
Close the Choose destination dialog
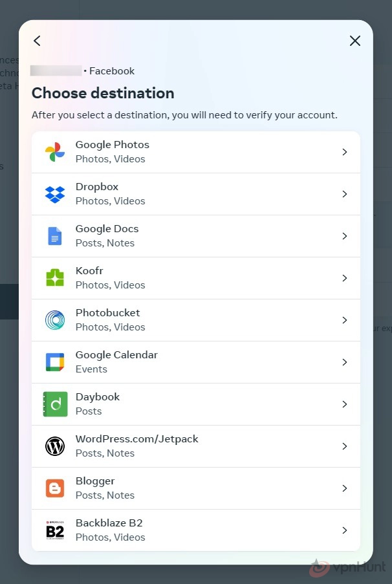tap(355, 41)
